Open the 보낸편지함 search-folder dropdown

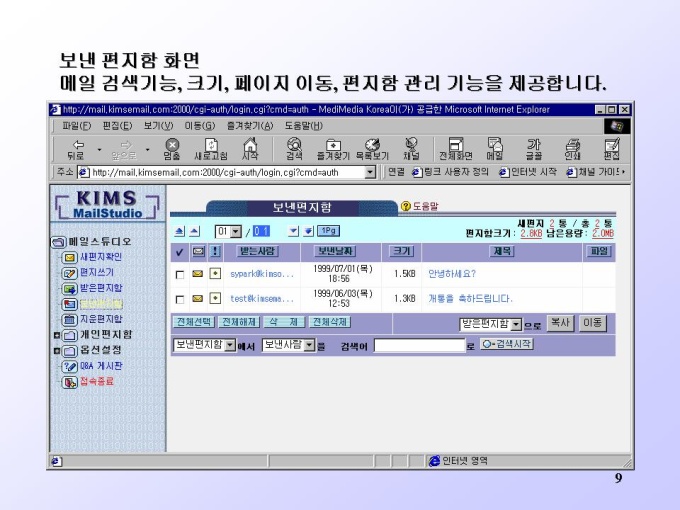pos(230,345)
